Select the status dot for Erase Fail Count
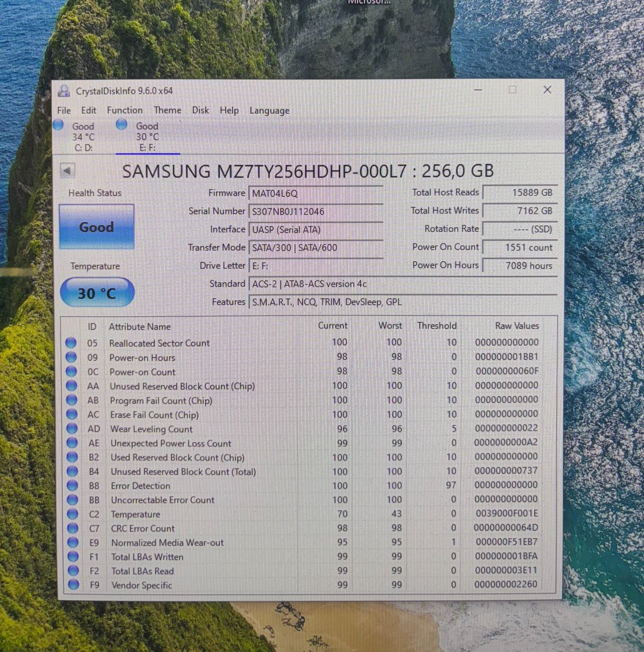 point(72,414)
